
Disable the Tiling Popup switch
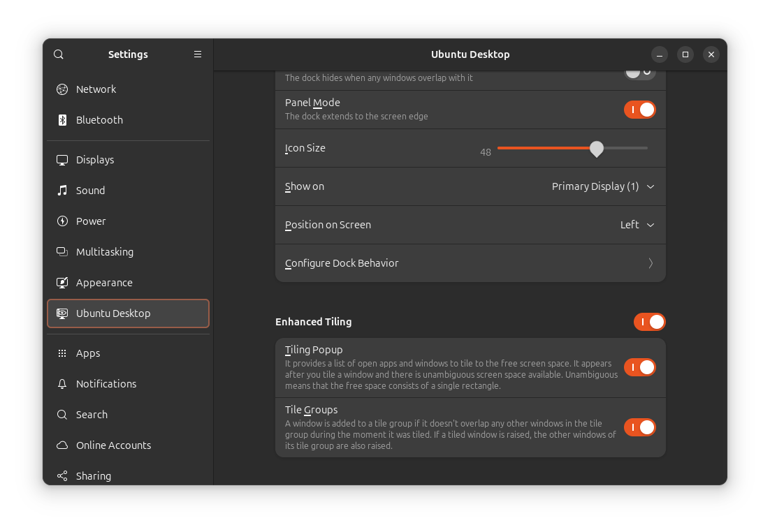point(639,367)
